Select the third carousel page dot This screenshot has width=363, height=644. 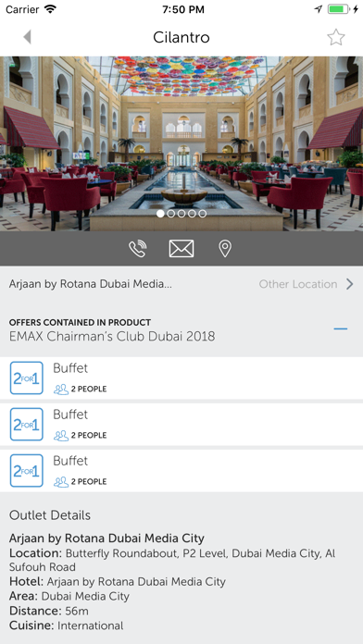181,214
